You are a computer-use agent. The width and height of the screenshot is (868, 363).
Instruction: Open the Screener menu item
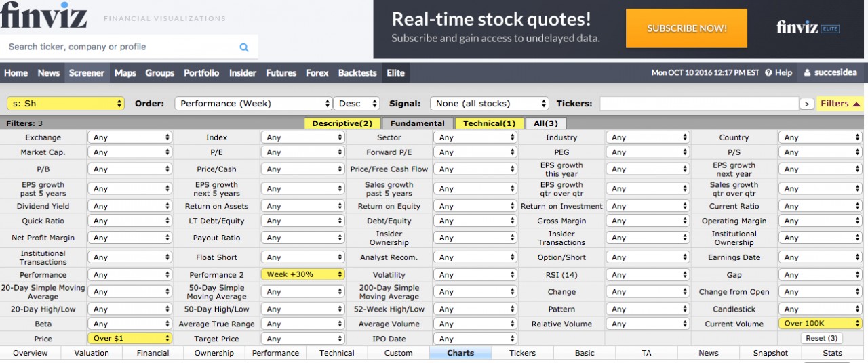point(87,73)
